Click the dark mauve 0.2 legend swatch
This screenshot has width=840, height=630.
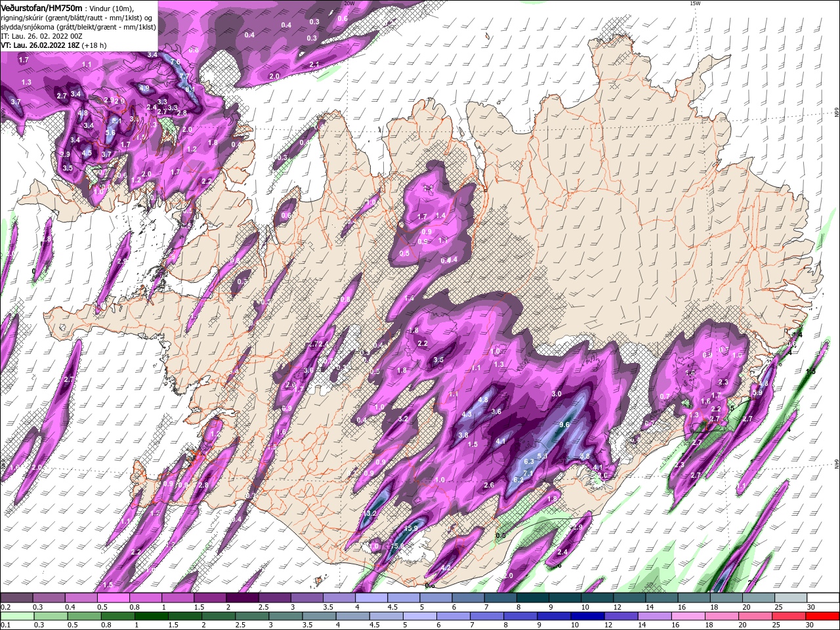click(x=16, y=598)
